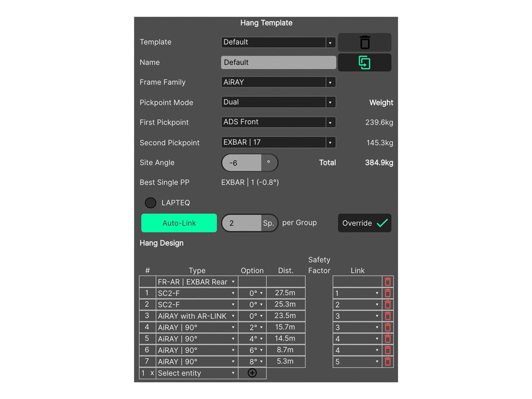Delete the FR-AR | EXBAR Rear row
This screenshot has width=532, height=399.
[x=387, y=281]
